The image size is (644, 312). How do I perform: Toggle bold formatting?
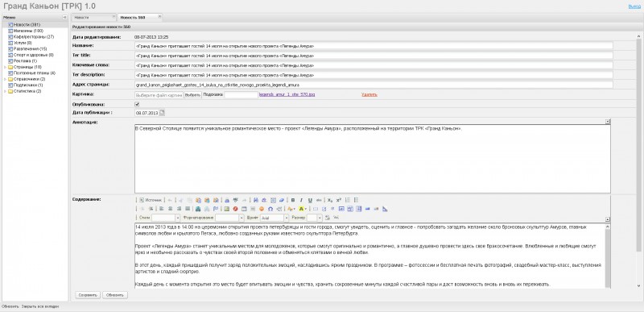[293, 200]
